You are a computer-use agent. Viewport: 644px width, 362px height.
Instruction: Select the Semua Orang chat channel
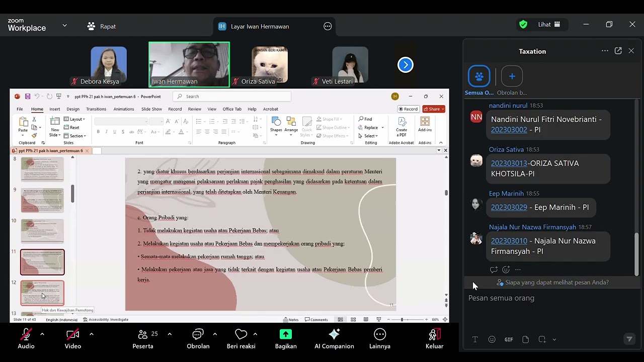(x=479, y=80)
